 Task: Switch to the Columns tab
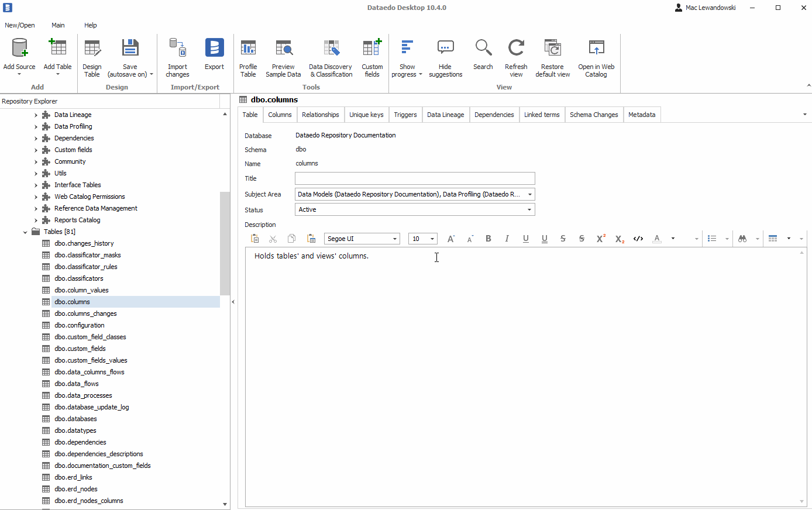pos(280,115)
